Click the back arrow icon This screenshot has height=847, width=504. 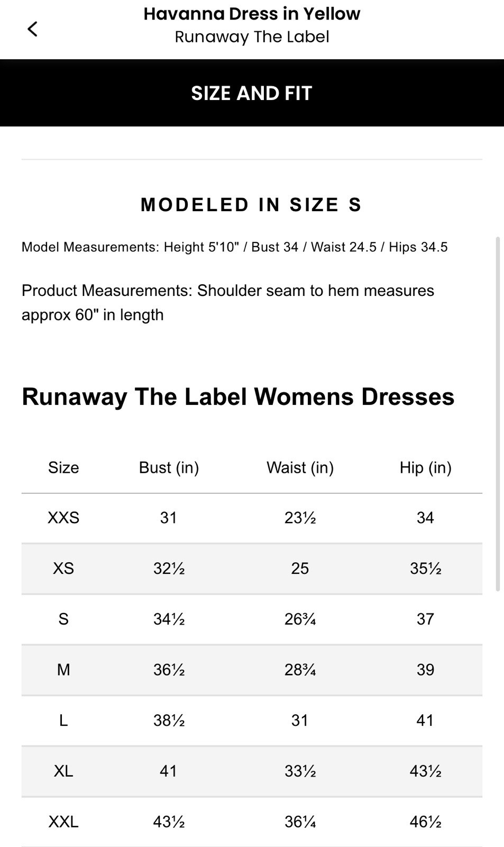point(33,29)
